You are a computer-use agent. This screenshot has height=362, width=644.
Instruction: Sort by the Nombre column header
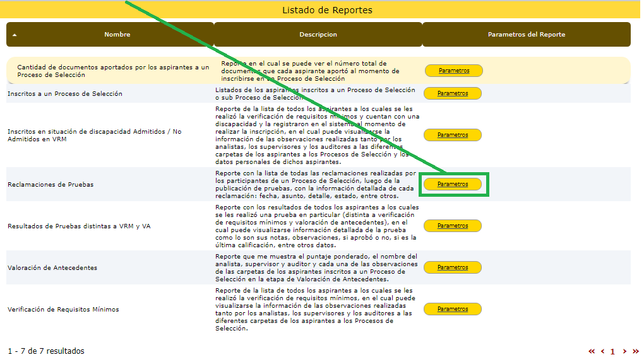tap(117, 35)
